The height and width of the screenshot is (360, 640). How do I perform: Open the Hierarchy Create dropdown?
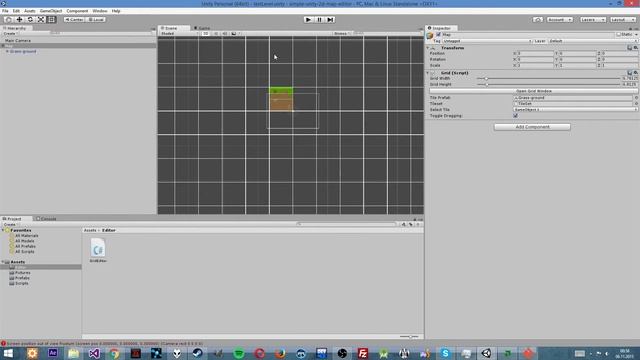tap(10, 33)
